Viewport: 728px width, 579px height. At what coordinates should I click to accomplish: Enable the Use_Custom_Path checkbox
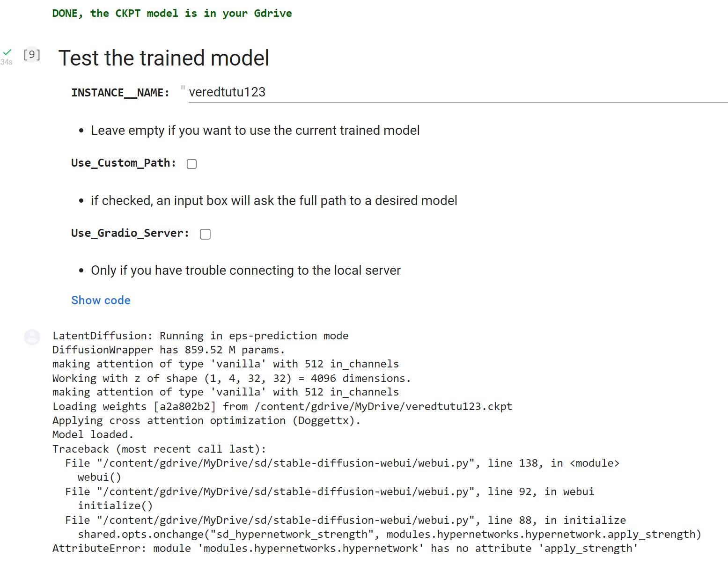coord(191,164)
